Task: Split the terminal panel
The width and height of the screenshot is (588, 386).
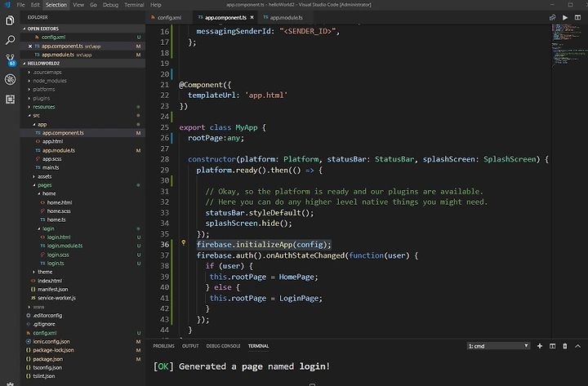Action: pyautogui.click(x=552, y=346)
